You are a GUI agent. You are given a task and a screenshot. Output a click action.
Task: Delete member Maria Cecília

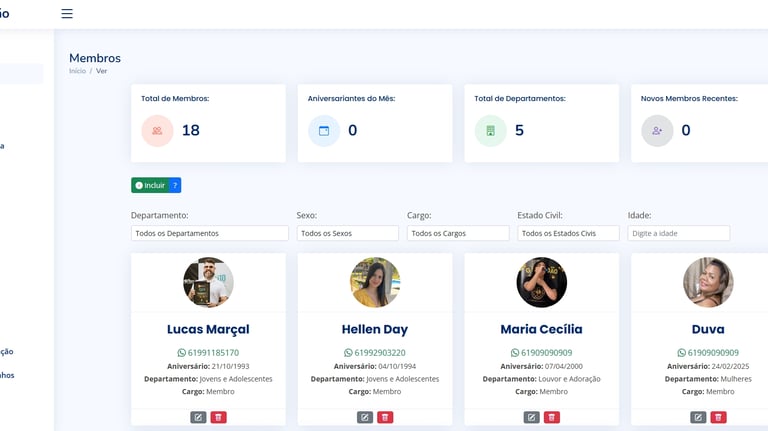click(552, 417)
